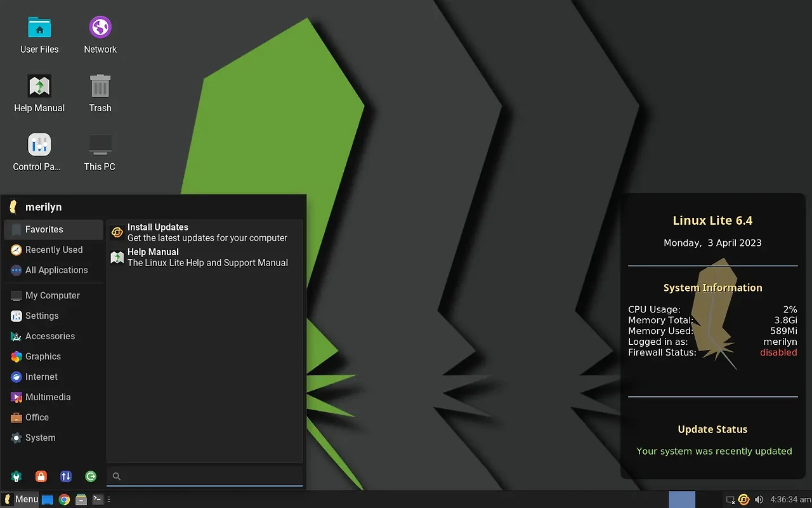Screen dimensions: 812x508
Task: Open the Graphics category
Action: coord(53,356)
